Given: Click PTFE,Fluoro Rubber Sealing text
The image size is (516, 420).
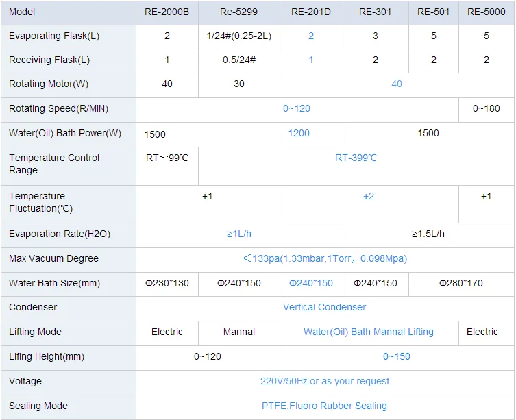Looking at the screenshot, I should (324, 406).
